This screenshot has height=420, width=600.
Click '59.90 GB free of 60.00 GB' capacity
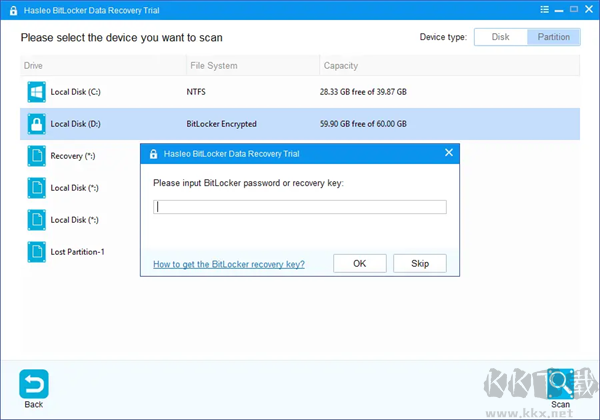pos(363,124)
